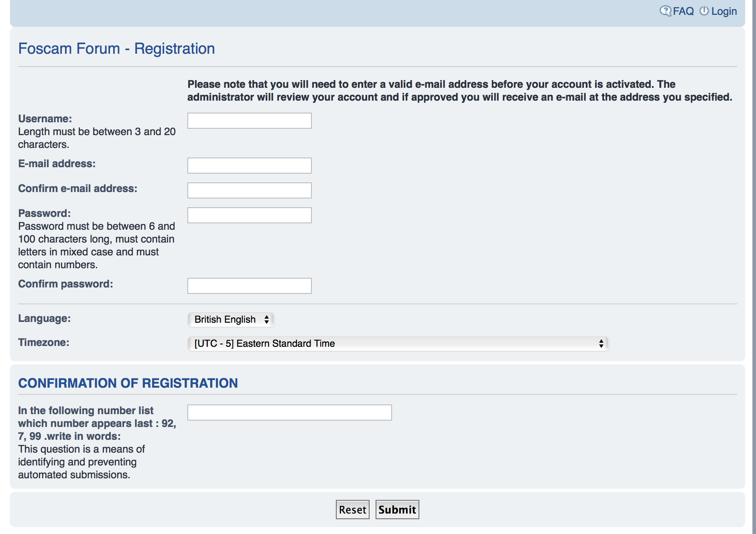Viewport: 756px width, 534px height.
Task: Click the confirmation question answer field
Action: (290, 413)
